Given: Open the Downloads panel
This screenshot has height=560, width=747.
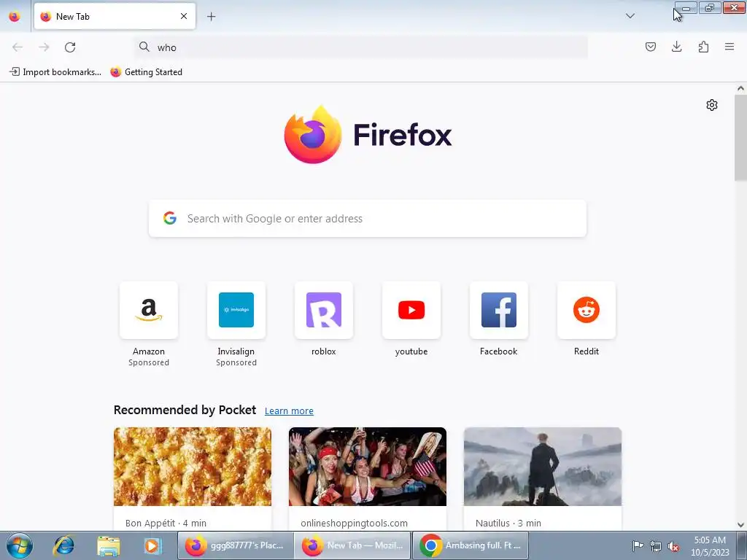Looking at the screenshot, I should pyautogui.click(x=676, y=47).
